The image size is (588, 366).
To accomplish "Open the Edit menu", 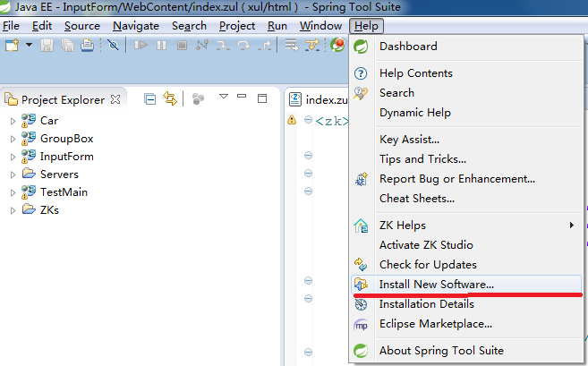I will coord(42,26).
